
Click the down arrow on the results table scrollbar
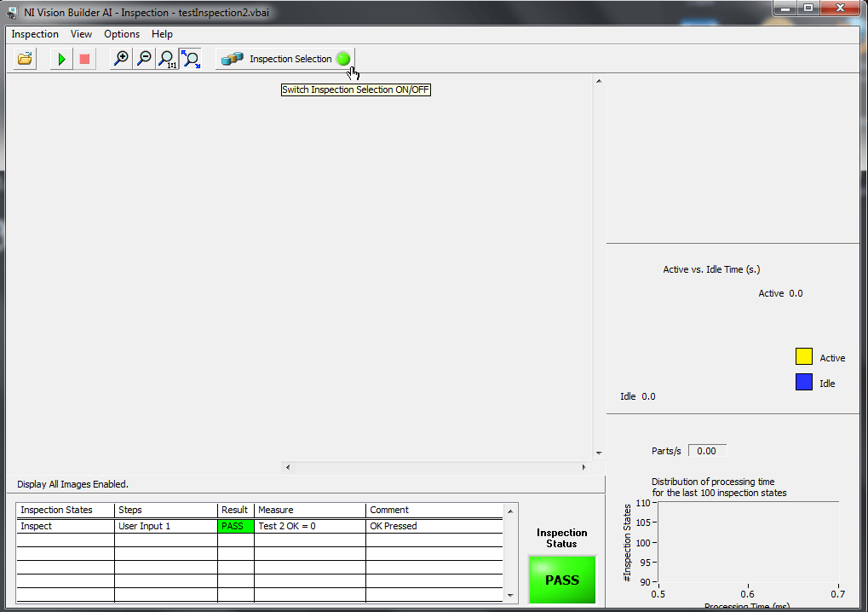[510, 596]
